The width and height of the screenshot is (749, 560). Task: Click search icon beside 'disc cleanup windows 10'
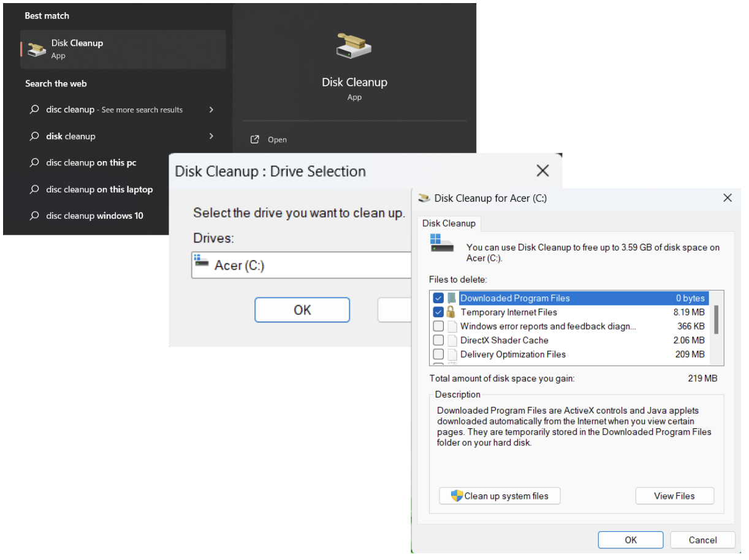pos(34,216)
